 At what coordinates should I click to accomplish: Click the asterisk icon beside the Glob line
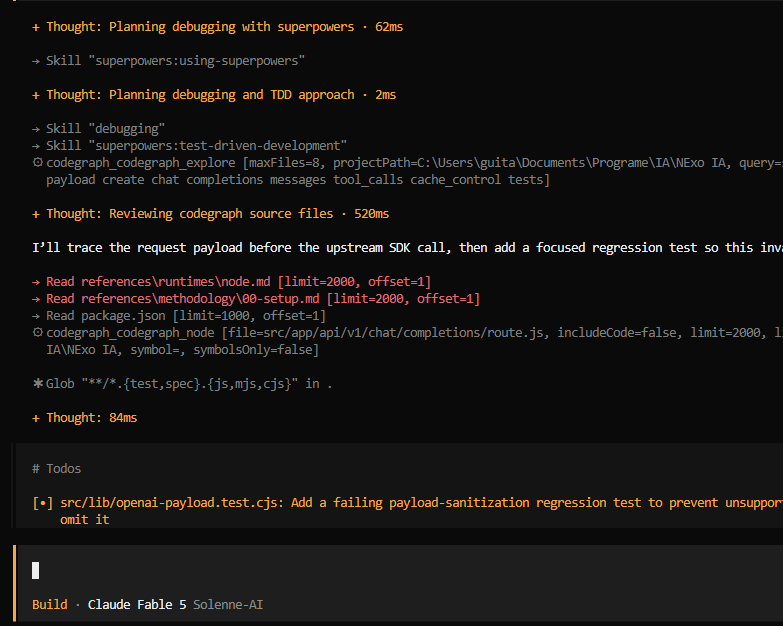click(x=37, y=383)
